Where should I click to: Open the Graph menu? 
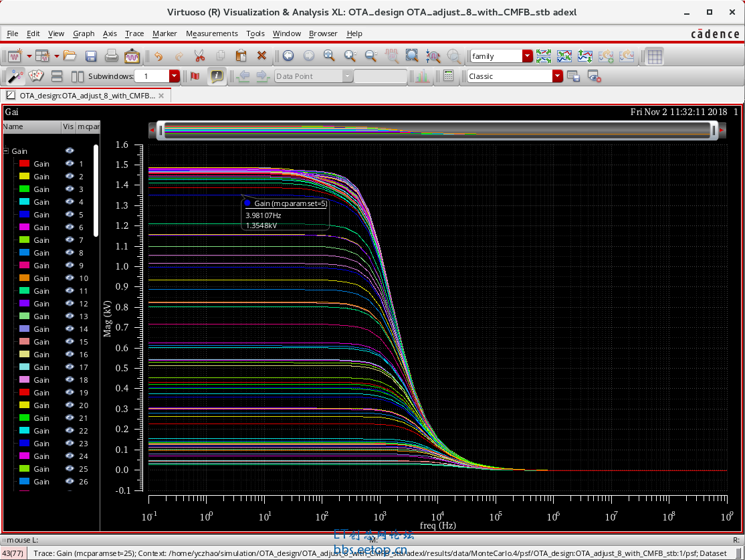click(x=84, y=33)
